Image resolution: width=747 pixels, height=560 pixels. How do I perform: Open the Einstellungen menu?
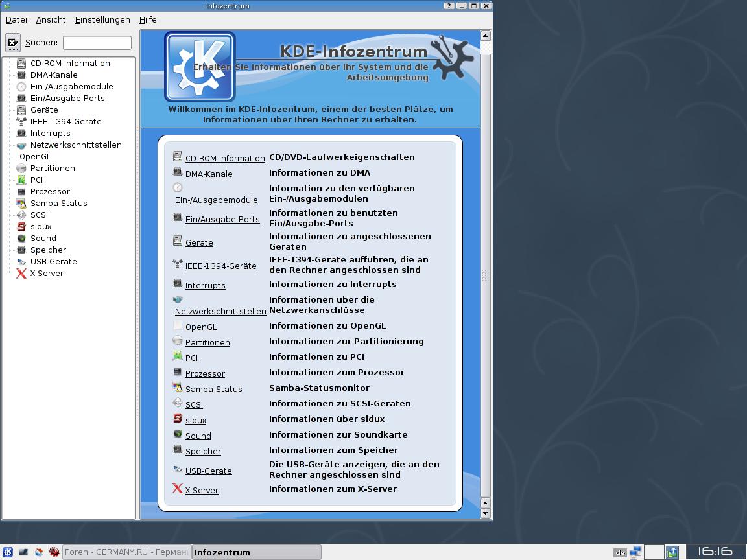click(x=102, y=20)
